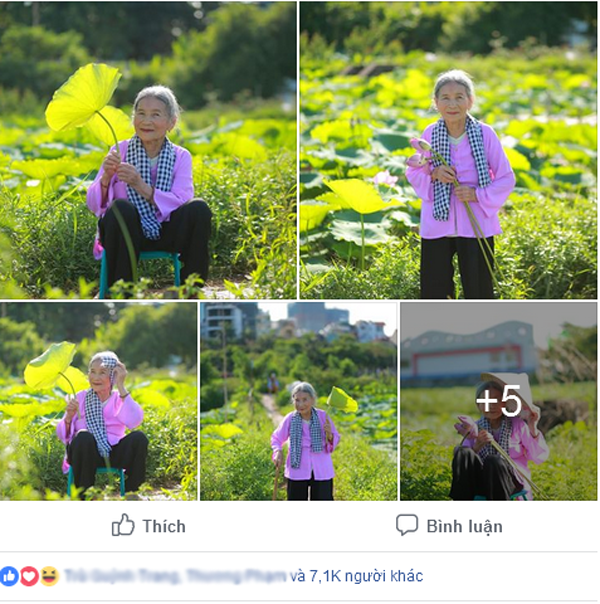Click the blue Like reaction icon

click(10, 577)
